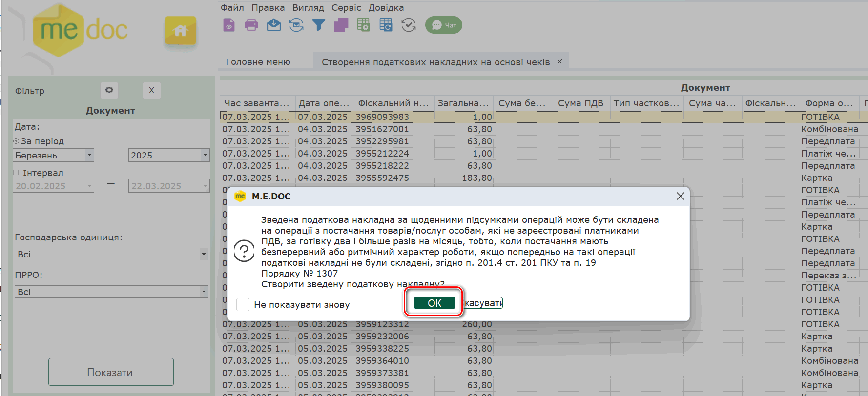The height and width of the screenshot is (396, 868).
Task: Click the Сума ПДВ column header
Action: [580, 103]
